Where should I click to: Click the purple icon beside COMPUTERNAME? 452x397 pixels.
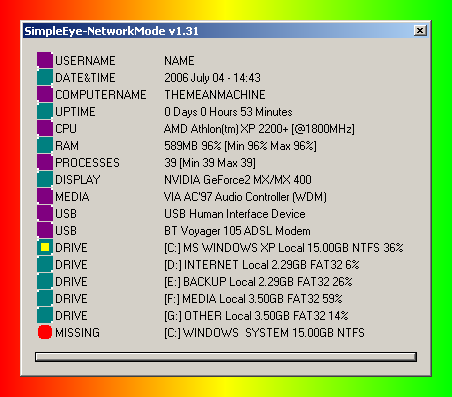point(45,94)
